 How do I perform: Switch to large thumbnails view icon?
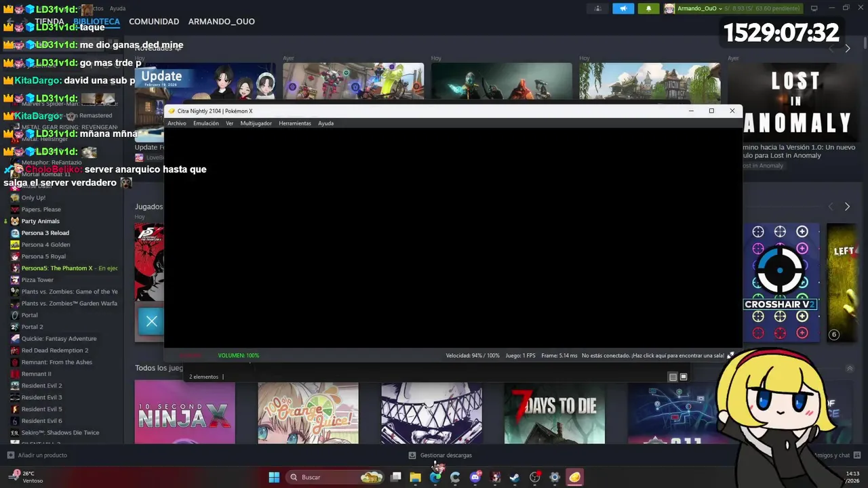pyautogui.click(x=684, y=377)
